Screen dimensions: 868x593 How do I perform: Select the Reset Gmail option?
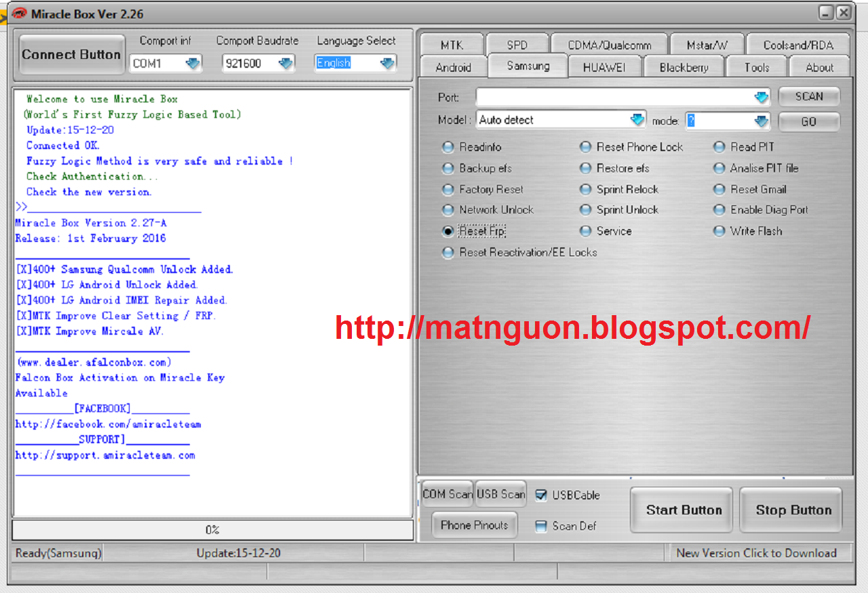click(719, 190)
